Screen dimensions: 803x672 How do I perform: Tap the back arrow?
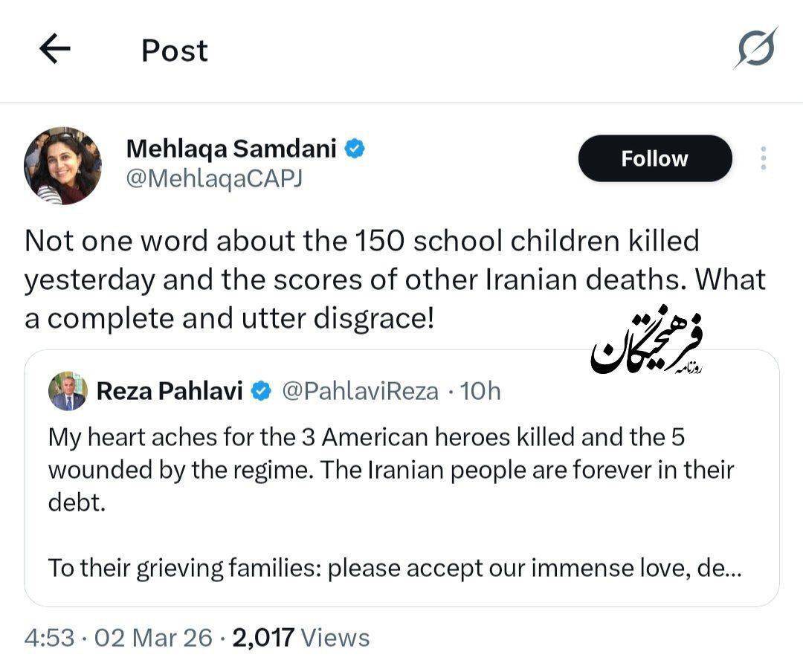click(x=54, y=50)
